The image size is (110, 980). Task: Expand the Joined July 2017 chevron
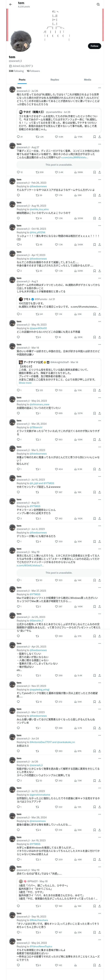pyautogui.click(x=32, y=66)
